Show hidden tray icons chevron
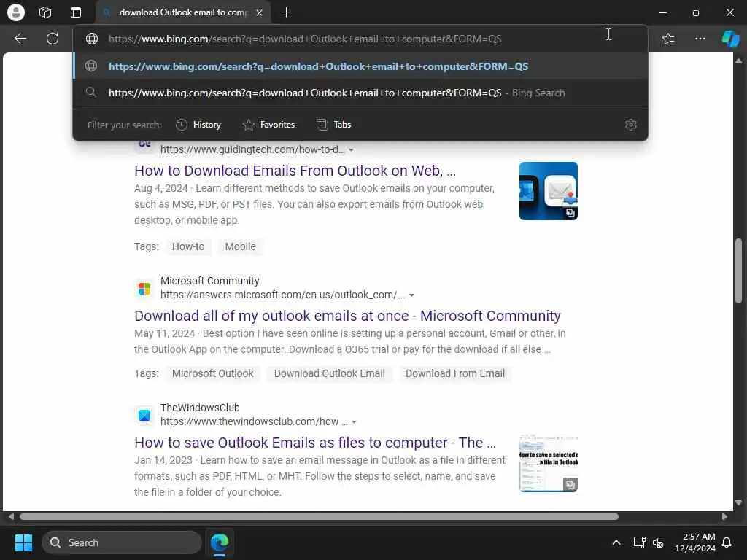747x560 pixels. coord(616,542)
